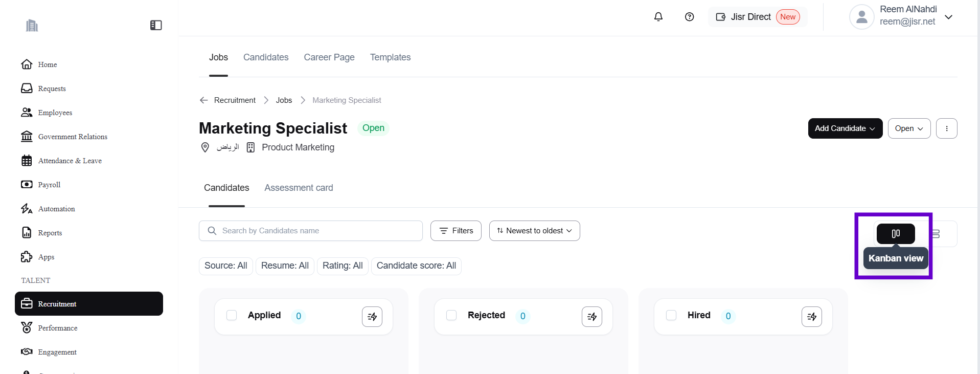Click the help question mark icon
Viewport: 980px width, 374px height.
690,17
